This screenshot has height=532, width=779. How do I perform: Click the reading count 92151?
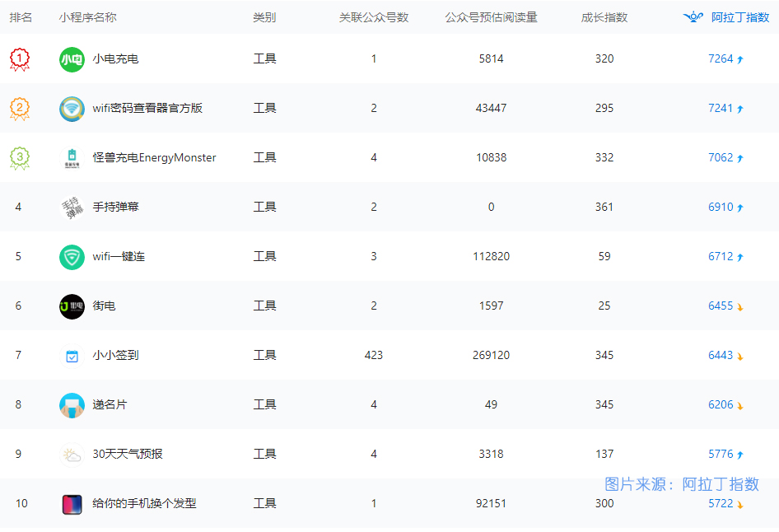pyautogui.click(x=491, y=503)
